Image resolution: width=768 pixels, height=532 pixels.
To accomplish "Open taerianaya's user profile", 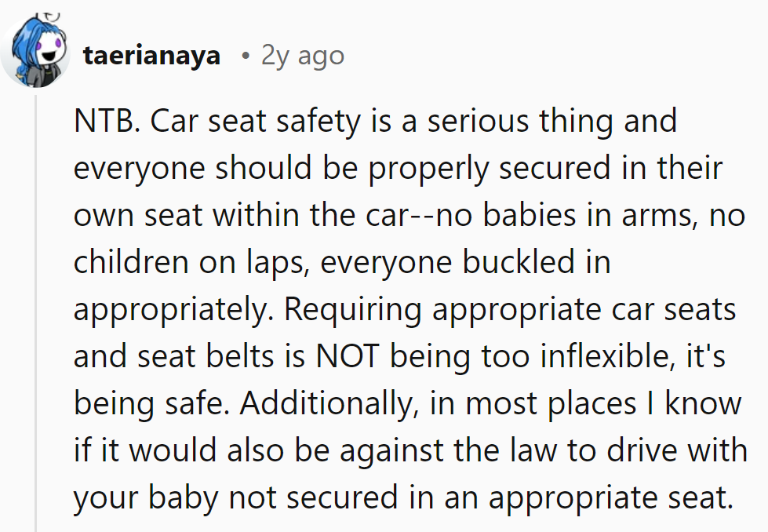I will coord(151,56).
